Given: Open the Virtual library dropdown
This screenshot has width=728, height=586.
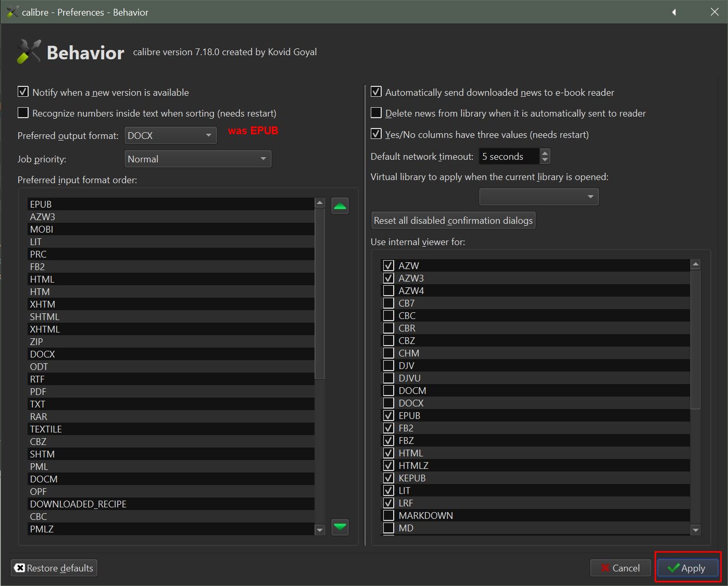Looking at the screenshot, I should click(x=538, y=197).
